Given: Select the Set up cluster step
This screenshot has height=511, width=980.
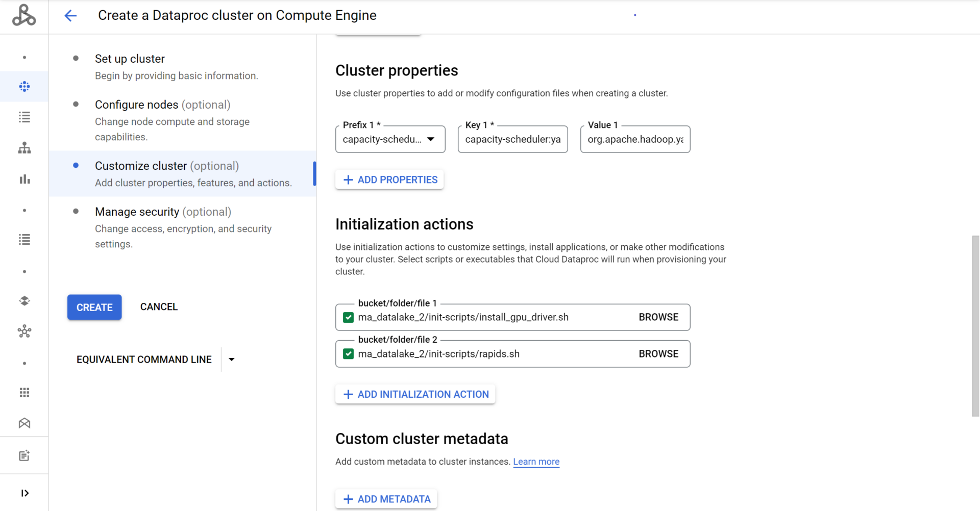Looking at the screenshot, I should click(x=130, y=58).
